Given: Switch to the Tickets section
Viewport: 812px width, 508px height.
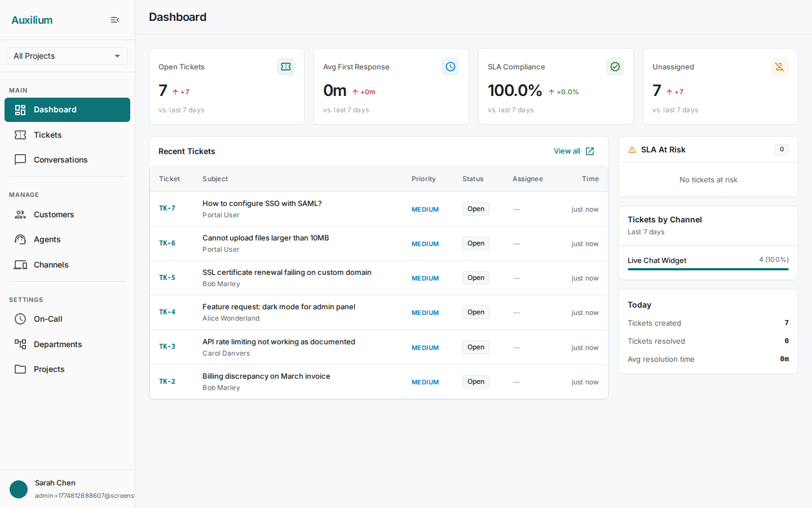Looking at the screenshot, I should (x=47, y=135).
